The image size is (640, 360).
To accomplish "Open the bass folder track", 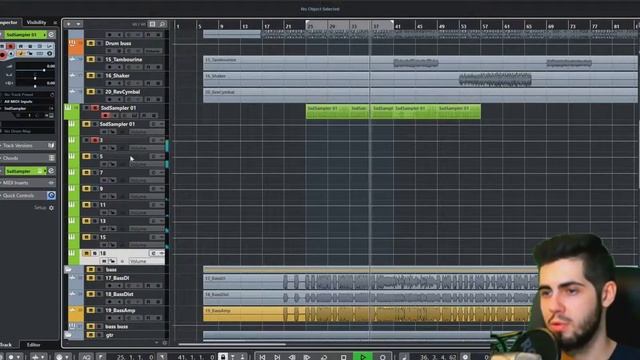I will click(68, 269).
